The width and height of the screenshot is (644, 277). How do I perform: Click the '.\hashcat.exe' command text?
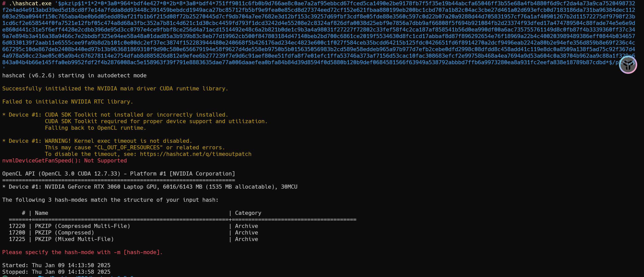[x=30, y=4]
